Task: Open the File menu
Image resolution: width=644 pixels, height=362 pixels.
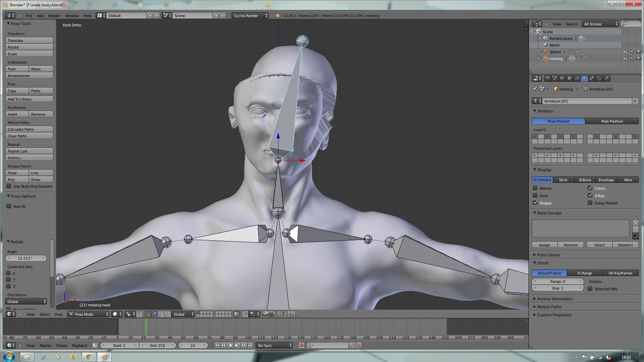Action: pos(29,15)
